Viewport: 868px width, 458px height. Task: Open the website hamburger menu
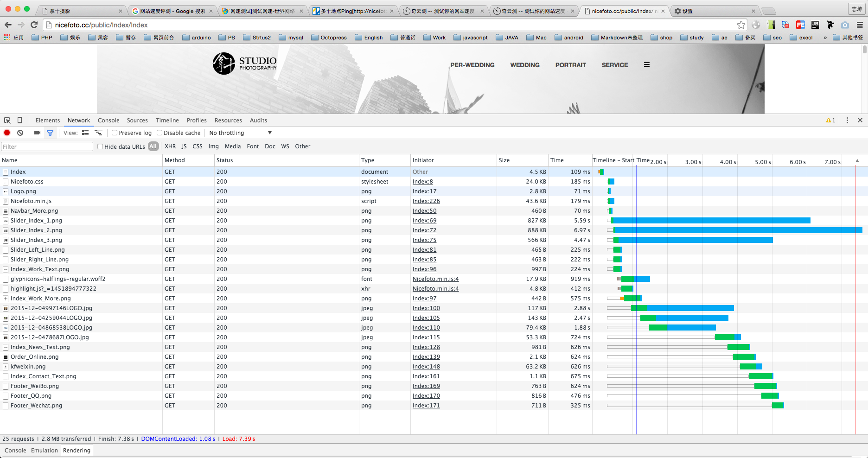coord(646,65)
